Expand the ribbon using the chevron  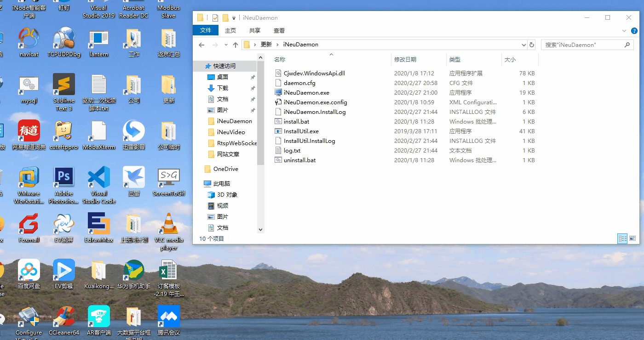click(x=624, y=31)
